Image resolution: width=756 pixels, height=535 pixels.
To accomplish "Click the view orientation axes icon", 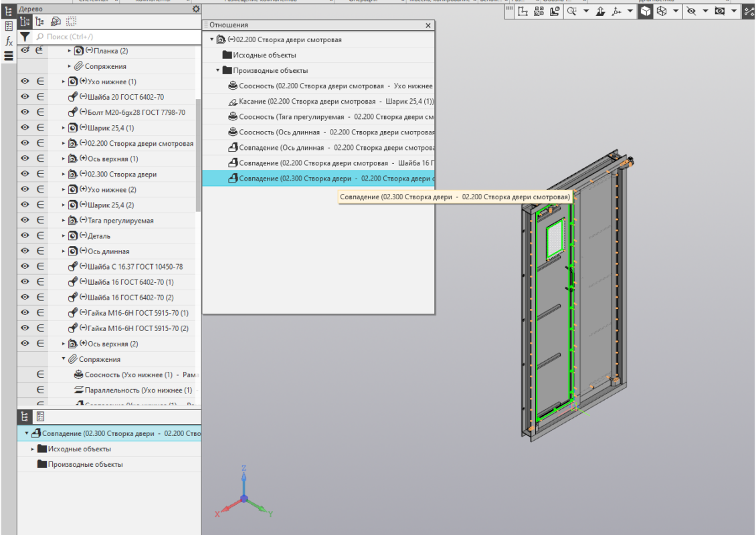I will (x=617, y=11).
